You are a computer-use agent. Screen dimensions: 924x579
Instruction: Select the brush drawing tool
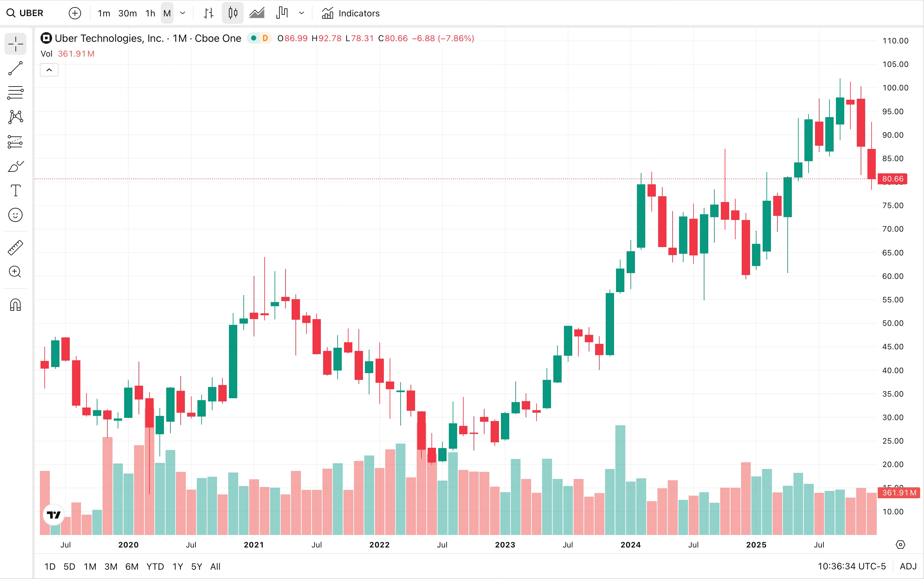click(15, 167)
